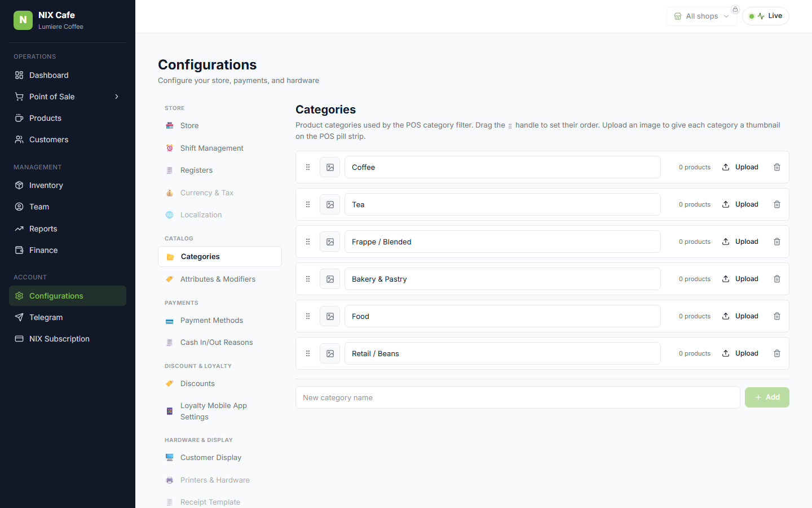This screenshot has width=812, height=508.
Task: Upload an image for Coffee
Action: (740, 167)
